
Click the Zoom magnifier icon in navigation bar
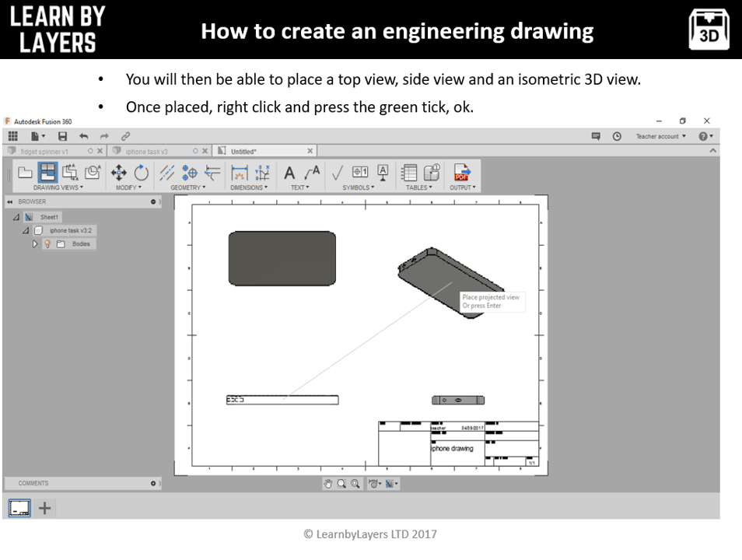[342, 483]
